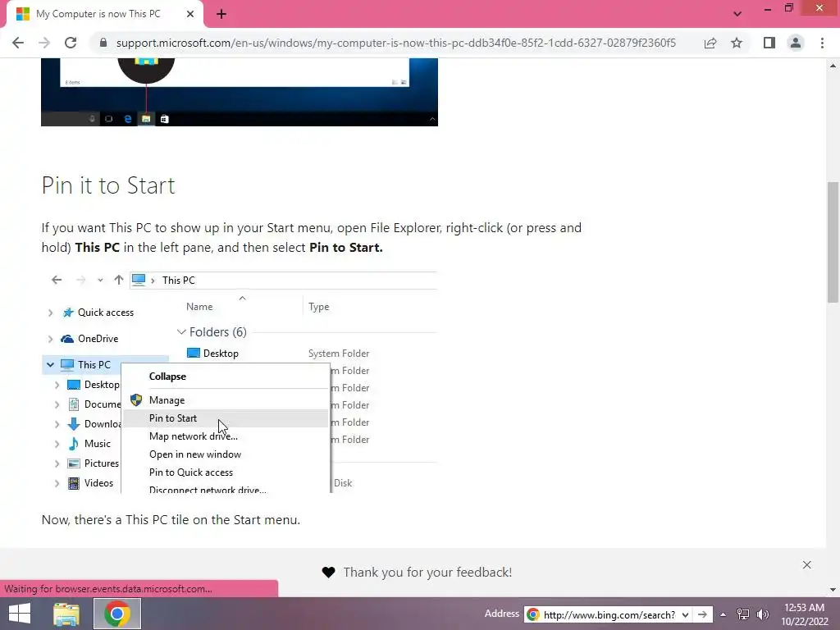Click the page scrollbar thumb

click(833, 242)
